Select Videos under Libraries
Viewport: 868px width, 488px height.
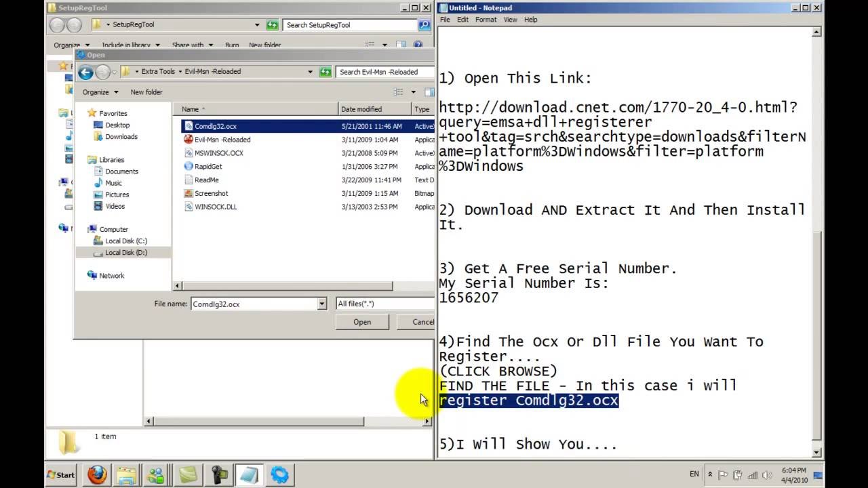coord(108,206)
